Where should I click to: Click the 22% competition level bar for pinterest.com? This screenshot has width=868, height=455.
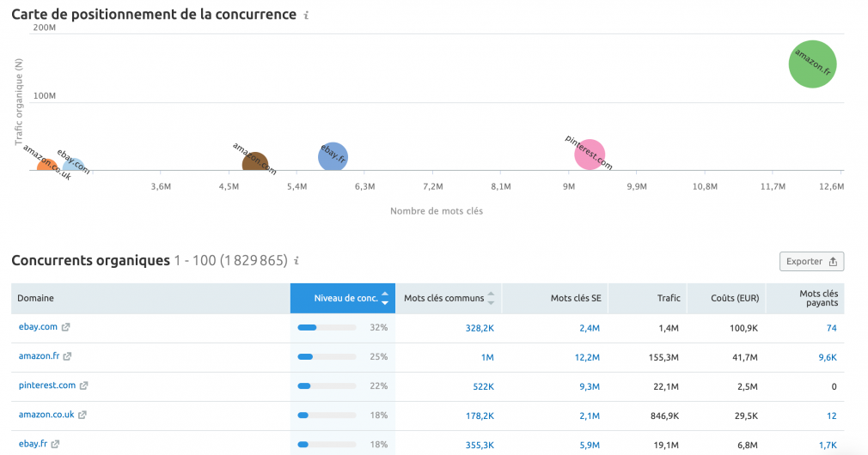pyautogui.click(x=327, y=386)
